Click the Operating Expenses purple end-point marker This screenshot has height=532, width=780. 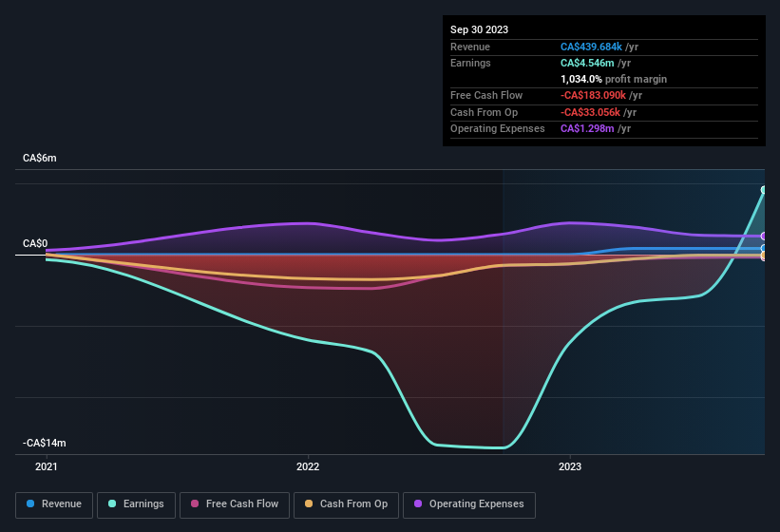coord(764,237)
